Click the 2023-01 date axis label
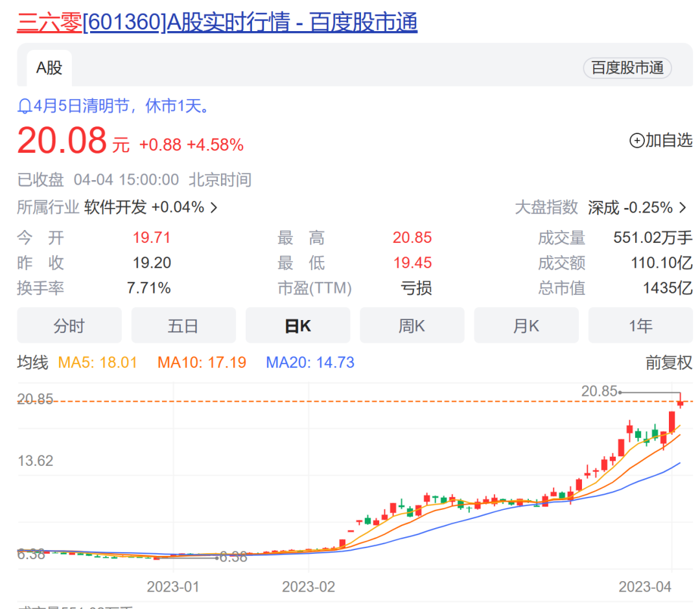Viewport: 700px width, 609px height. click(173, 587)
